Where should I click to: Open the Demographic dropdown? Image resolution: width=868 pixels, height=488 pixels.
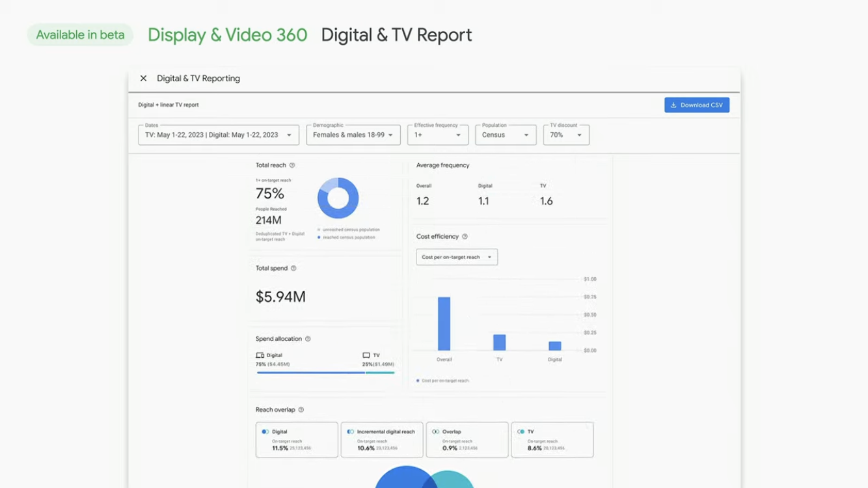[353, 135]
